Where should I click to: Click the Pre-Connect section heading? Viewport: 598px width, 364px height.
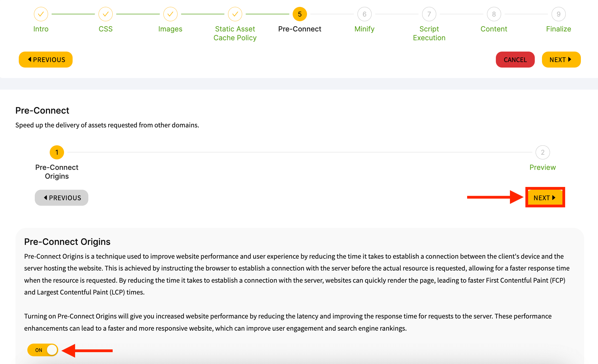[42, 111]
